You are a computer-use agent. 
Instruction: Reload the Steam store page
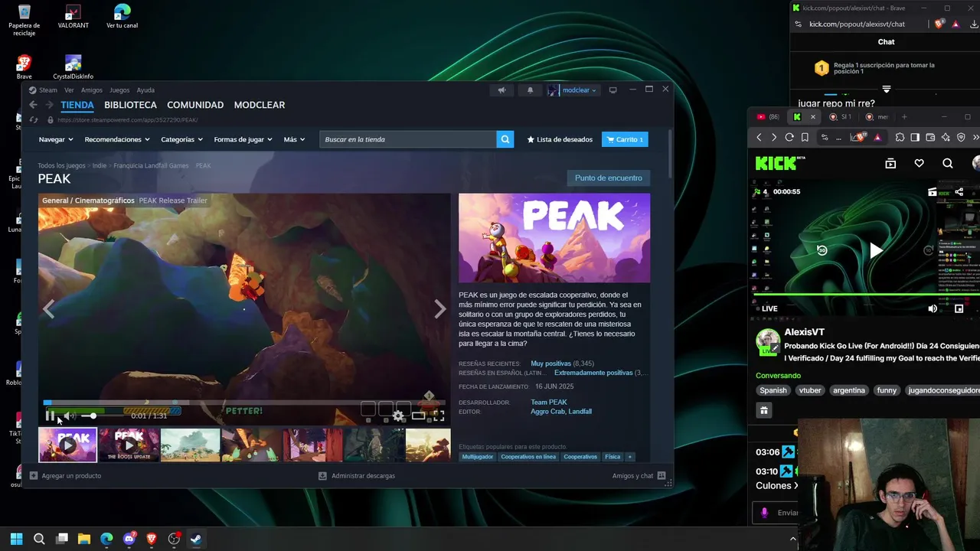(x=33, y=120)
